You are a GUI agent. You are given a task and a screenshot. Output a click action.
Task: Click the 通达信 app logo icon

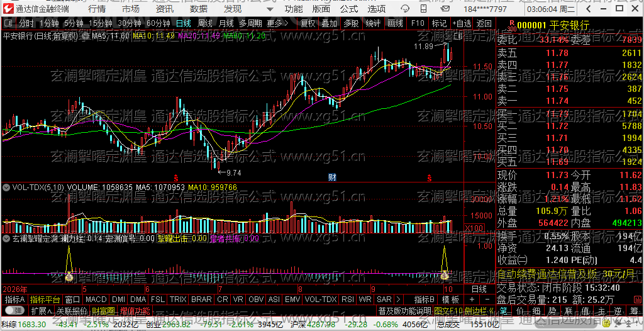(8, 9)
